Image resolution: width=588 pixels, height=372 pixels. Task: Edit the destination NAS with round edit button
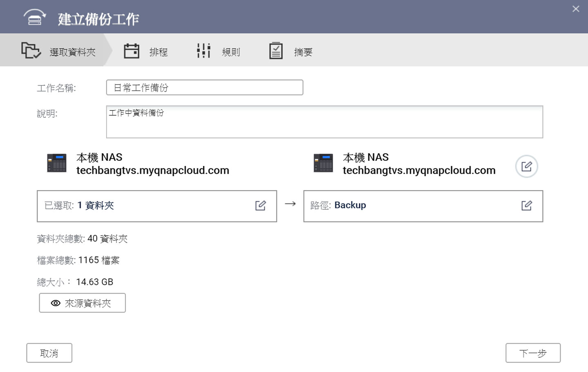pos(527,166)
